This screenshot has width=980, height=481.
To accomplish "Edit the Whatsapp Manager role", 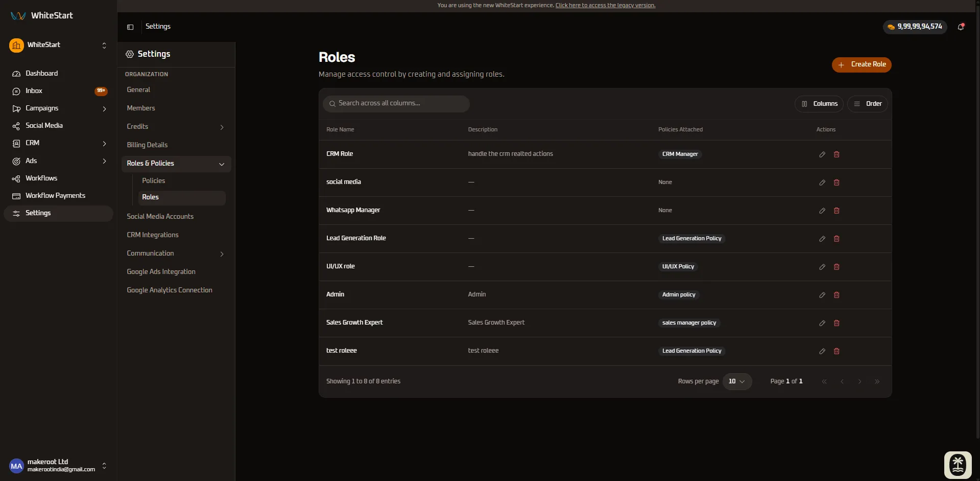I will click(x=822, y=211).
